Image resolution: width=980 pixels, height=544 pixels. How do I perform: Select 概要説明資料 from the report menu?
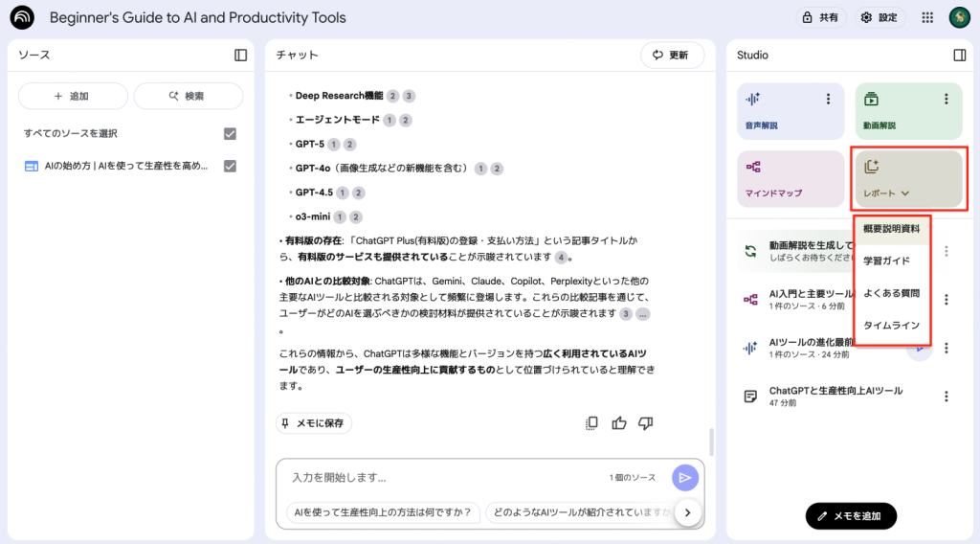(891, 229)
